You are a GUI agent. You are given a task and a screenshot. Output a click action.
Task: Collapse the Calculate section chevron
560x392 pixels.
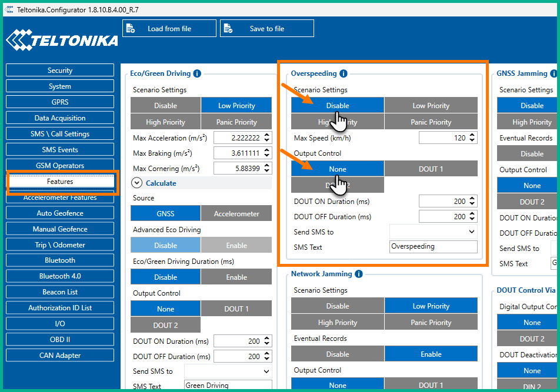pyautogui.click(x=136, y=183)
